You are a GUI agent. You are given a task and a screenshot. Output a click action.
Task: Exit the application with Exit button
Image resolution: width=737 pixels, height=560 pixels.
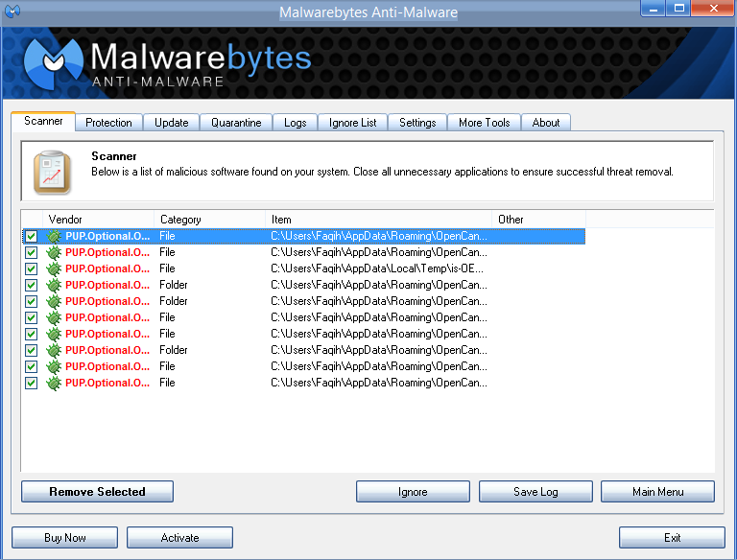(672, 537)
